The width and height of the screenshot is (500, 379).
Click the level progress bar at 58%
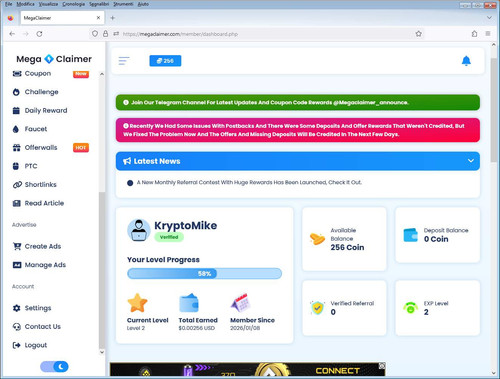[x=204, y=274]
